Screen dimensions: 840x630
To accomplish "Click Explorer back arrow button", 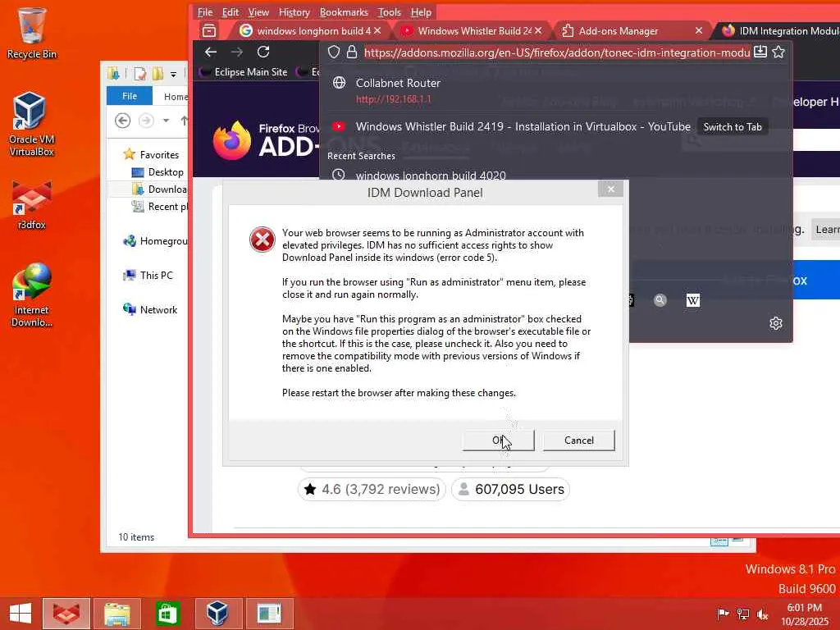I will (x=123, y=121).
